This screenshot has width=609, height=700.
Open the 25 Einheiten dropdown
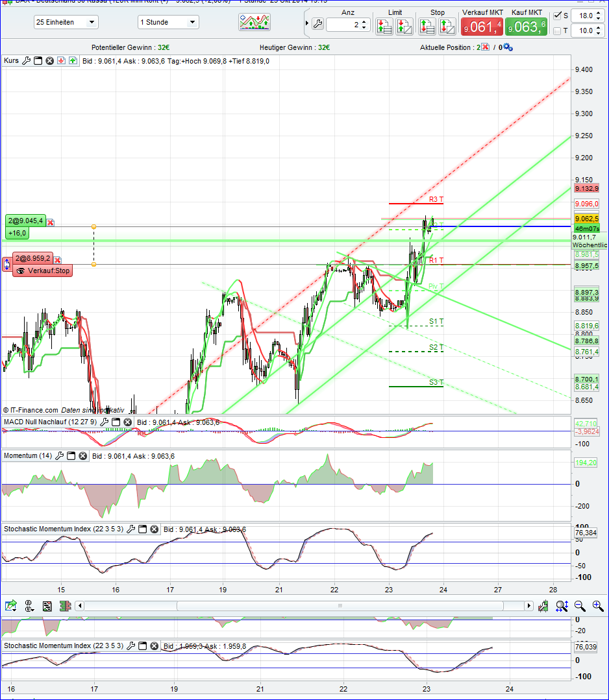click(66, 22)
